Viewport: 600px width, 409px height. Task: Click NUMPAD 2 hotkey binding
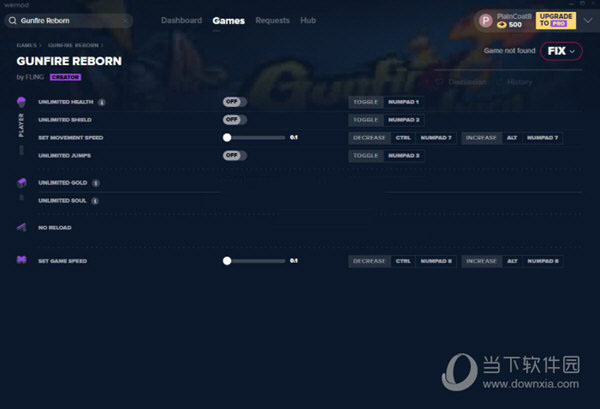pos(404,120)
